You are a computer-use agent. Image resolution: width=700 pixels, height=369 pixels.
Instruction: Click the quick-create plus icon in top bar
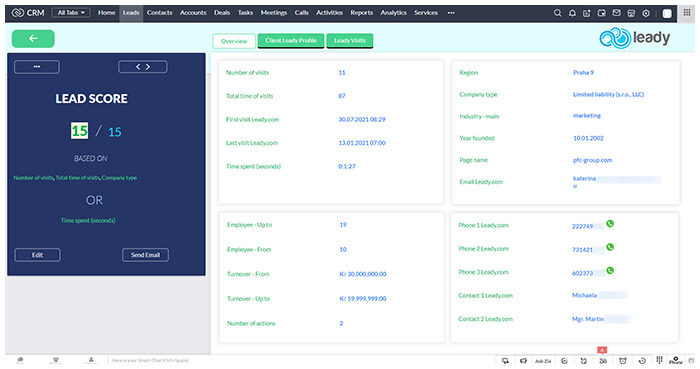click(587, 13)
